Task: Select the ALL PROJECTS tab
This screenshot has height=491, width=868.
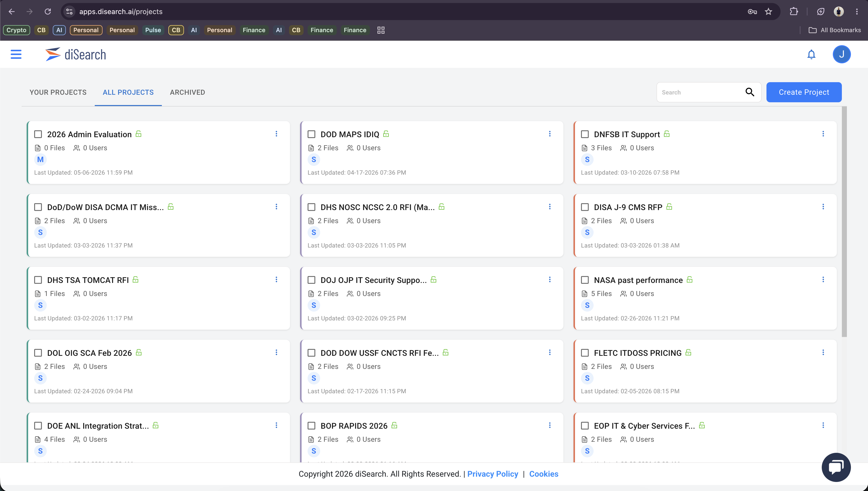Action: click(x=128, y=92)
